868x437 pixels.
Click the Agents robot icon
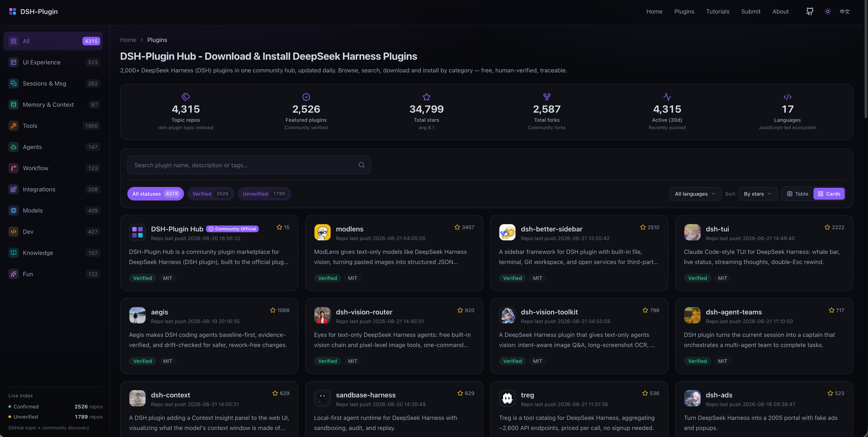pos(14,147)
